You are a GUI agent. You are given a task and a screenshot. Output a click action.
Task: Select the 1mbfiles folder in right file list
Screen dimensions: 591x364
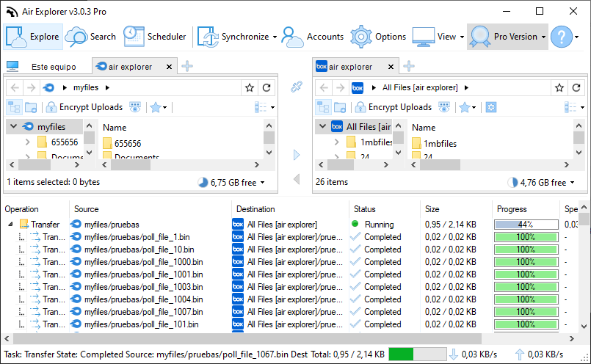(434, 144)
